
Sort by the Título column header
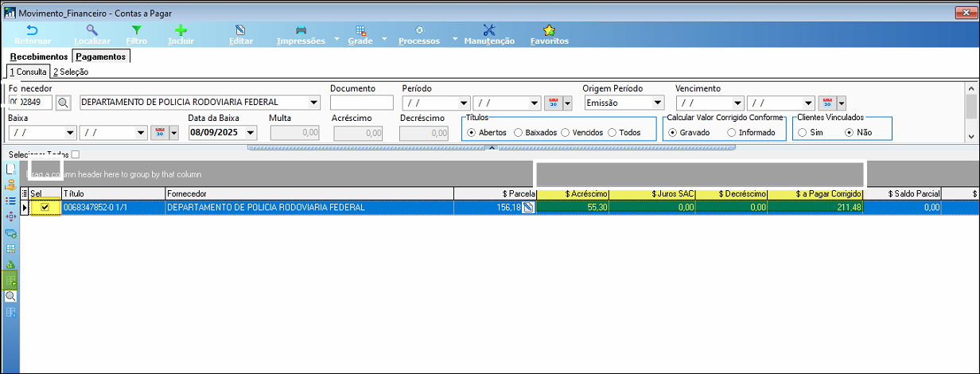113,193
